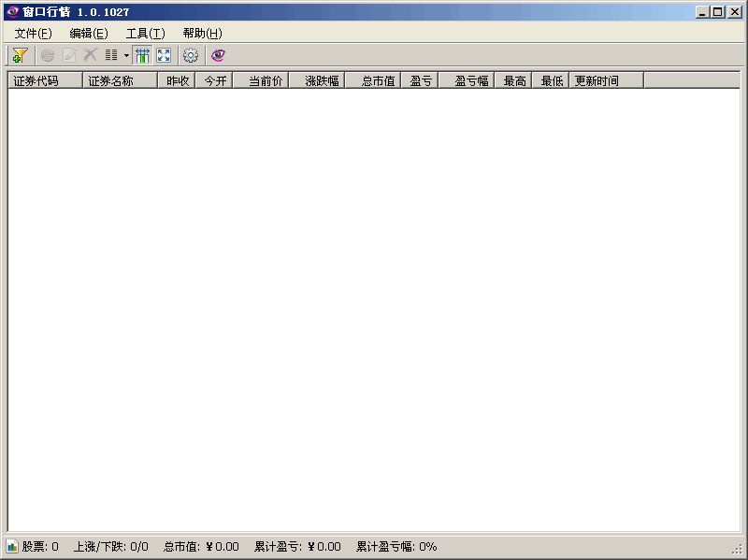Click the edit stock pencil icon
748x560 pixels.
tap(67, 55)
